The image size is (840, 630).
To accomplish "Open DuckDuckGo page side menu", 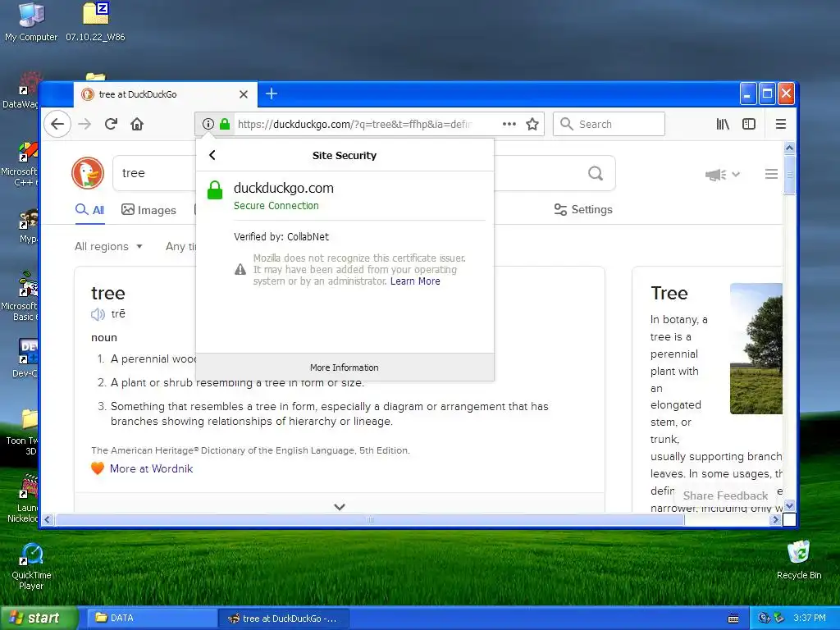I will pos(771,174).
